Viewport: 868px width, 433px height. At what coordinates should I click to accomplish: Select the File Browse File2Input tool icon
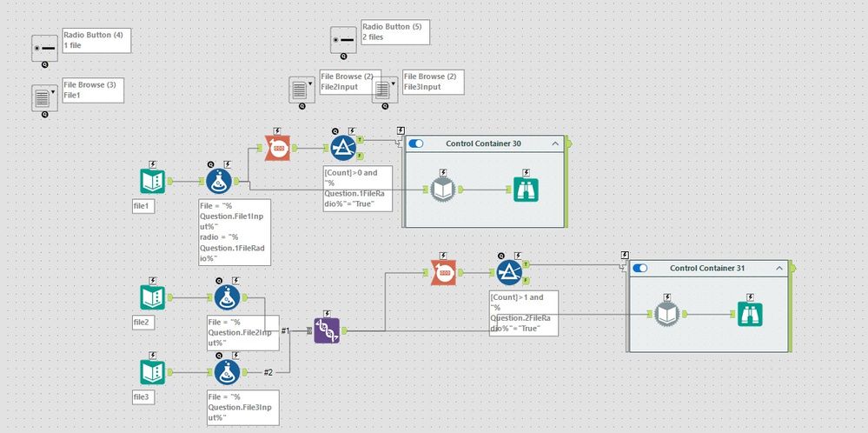pyautogui.click(x=301, y=90)
